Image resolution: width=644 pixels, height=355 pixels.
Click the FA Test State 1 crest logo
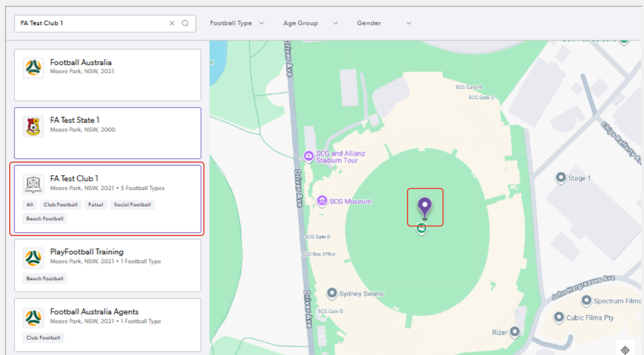click(33, 126)
